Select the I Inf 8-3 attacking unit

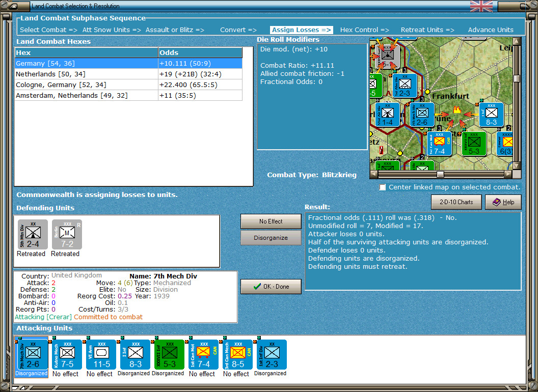(135, 355)
